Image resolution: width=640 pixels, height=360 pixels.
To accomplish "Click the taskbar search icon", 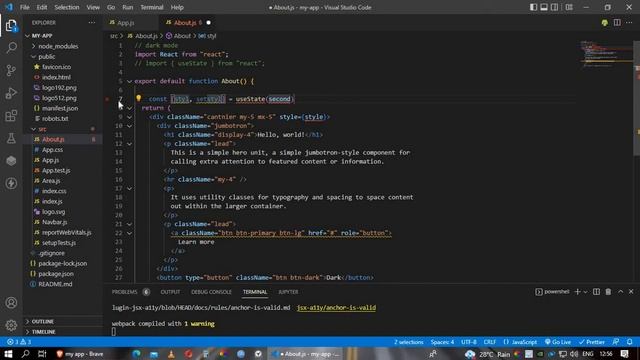I will (25, 354).
